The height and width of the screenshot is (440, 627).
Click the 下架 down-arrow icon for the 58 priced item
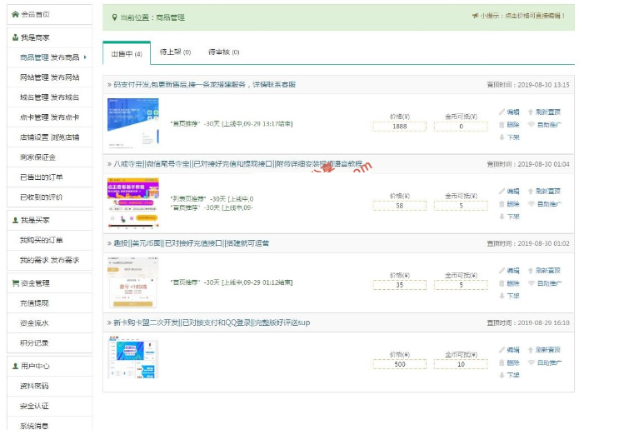[x=502, y=215]
